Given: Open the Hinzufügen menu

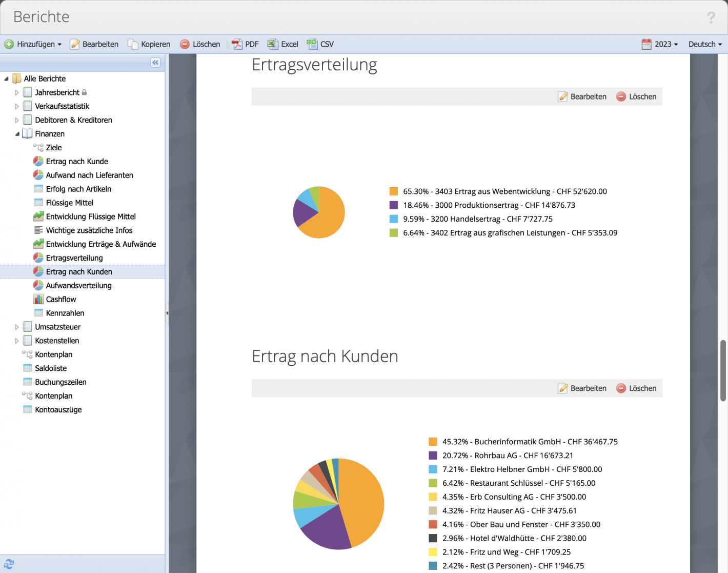Looking at the screenshot, I should (33, 44).
